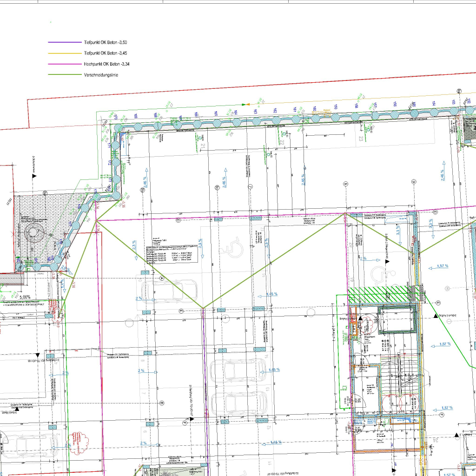Click grid axis bubble 7
Image resolution: width=476 pixels, height=476 pixels.
pos(251,187)
